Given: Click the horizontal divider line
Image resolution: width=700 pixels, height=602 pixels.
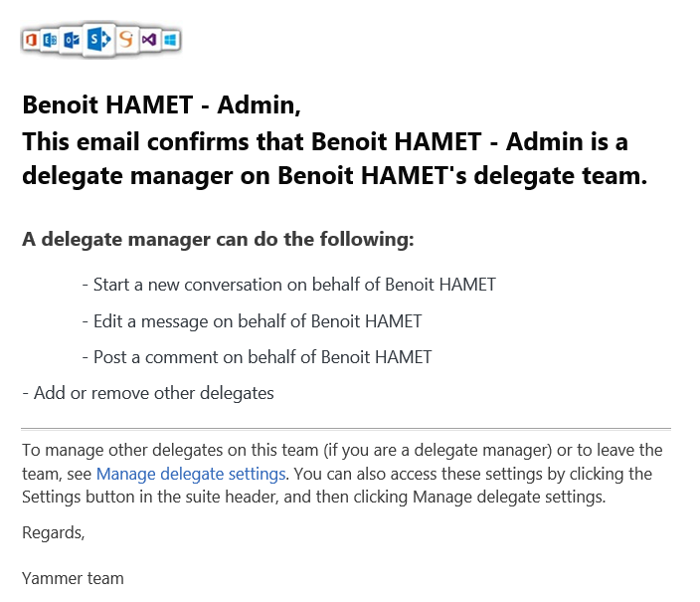Looking at the screenshot, I should (x=346, y=429).
